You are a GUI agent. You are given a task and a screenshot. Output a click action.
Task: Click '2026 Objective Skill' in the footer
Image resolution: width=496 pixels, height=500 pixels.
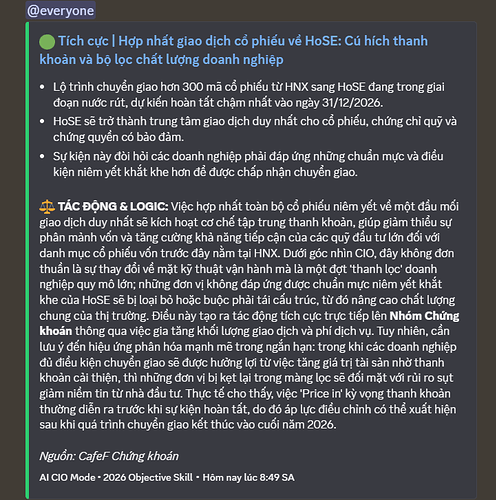click(x=148, y=478)
